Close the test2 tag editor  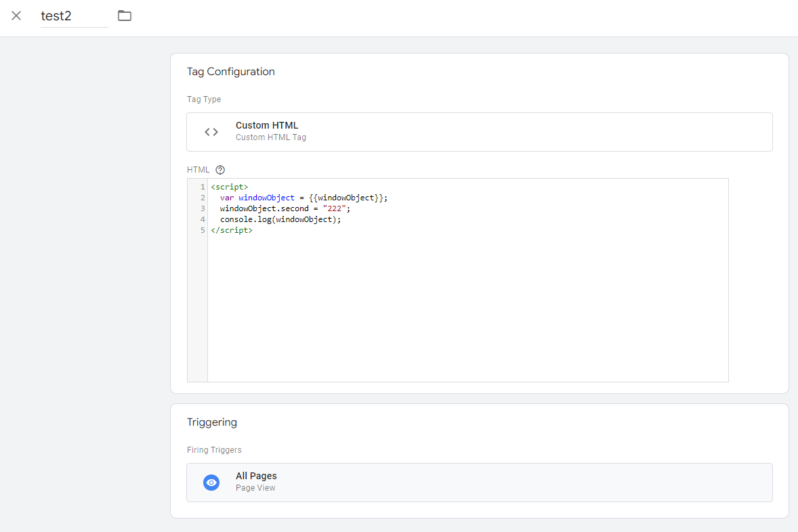point(16,16)
